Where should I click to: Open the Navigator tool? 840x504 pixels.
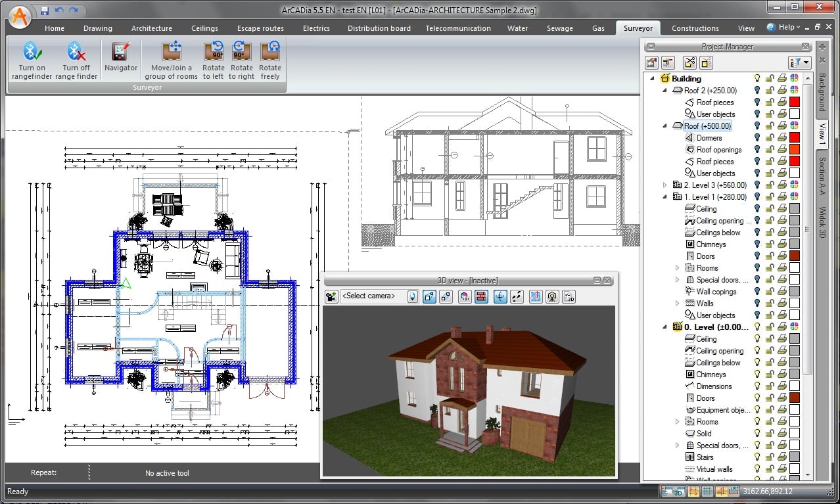point(121,53)
